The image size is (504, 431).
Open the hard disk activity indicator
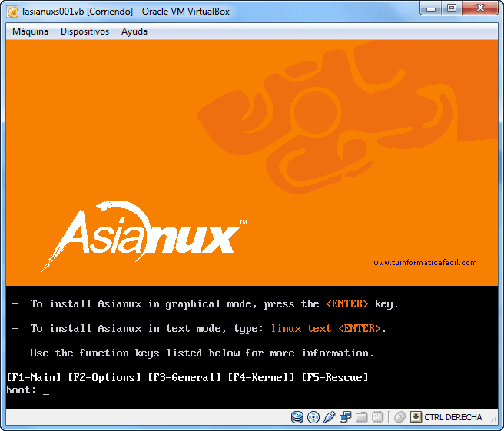[x=297, y=417]
